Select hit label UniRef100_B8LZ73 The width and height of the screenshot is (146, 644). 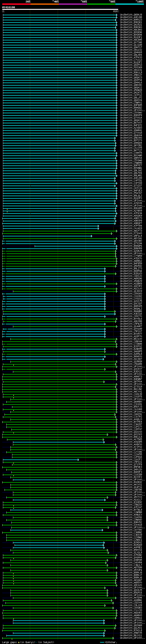pos(131,268)
